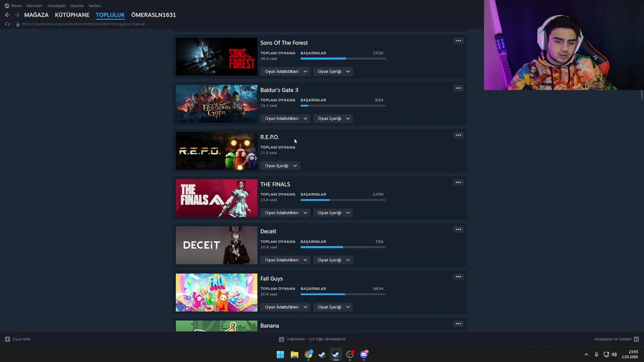
Task: Open the Yardım menu
Action: tap(95, 6)
